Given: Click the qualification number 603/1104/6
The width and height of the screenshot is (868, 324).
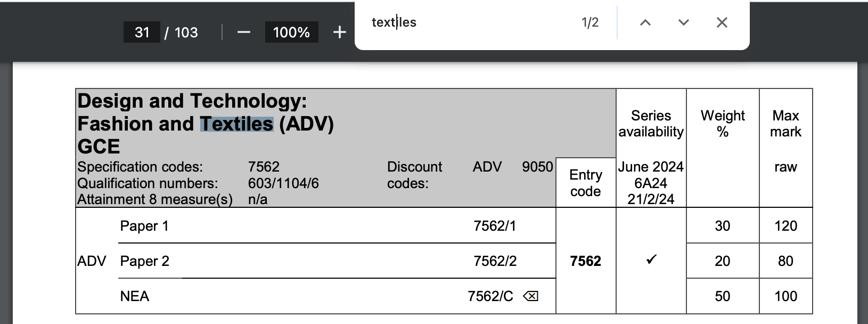Looking at the screenshot, I should 283,183.
